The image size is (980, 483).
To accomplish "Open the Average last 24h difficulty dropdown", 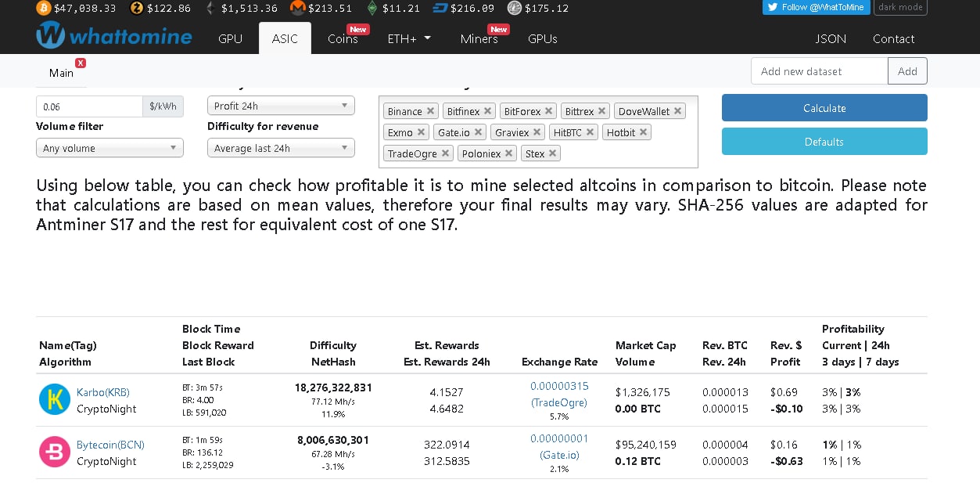I will tap(281, 148).
